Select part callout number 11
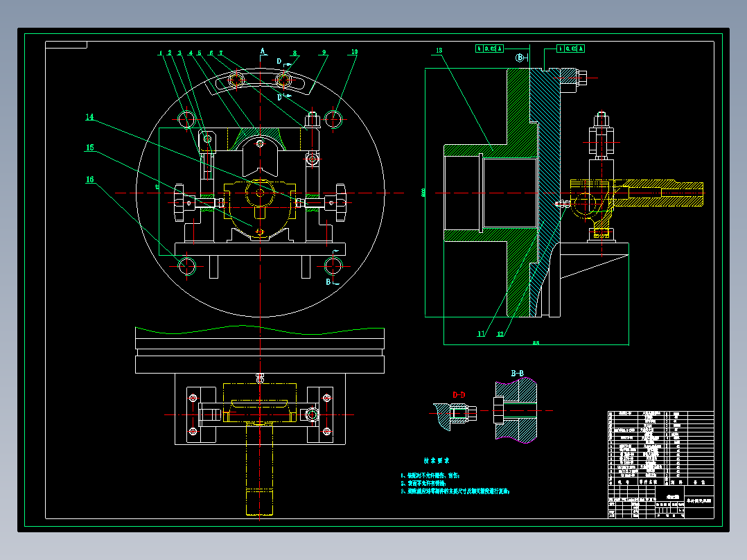Viewport: 747px width, 560px height. [481, 333]
